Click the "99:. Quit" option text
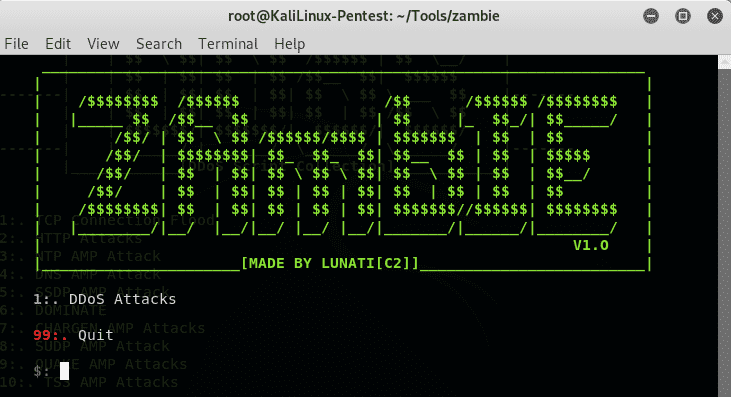Image resolution: width=731 pixels, height=397 pixels. 73,335
